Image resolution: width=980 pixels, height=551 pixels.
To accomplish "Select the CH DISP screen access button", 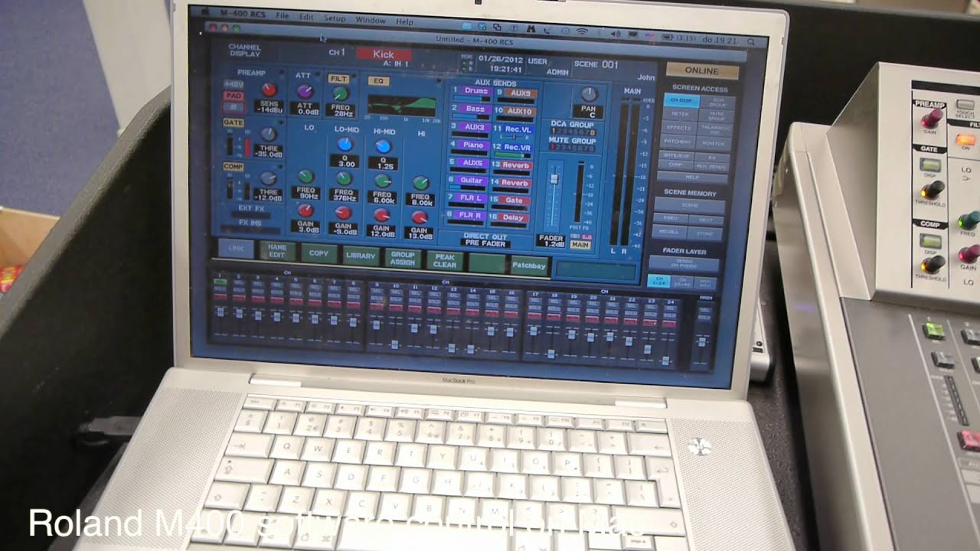I will (x=681, y=100).
